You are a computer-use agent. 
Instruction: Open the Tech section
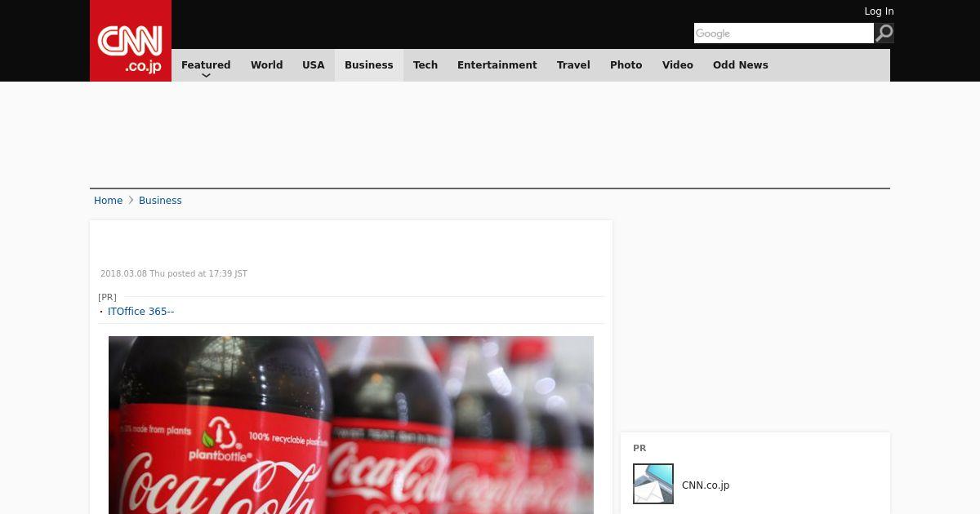coord(425,65)
